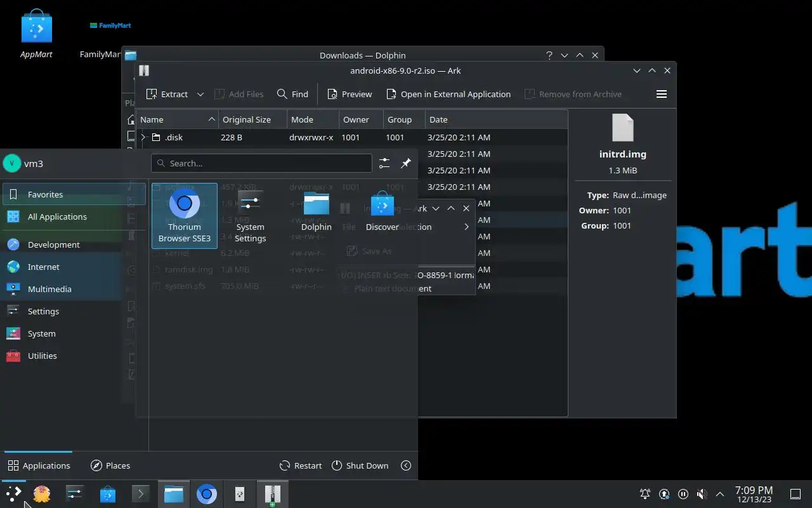
Task: Show more power options arrow
Action: click(406, 465)
